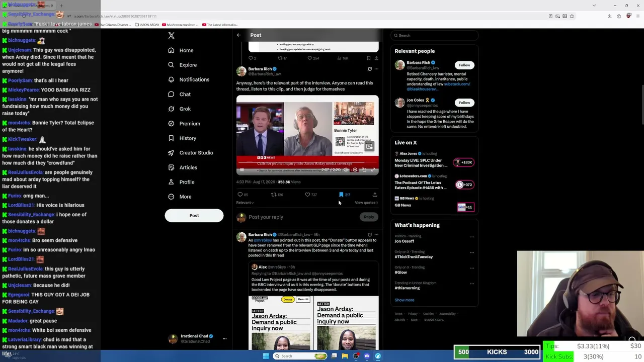Click the Grok icon on the video post
The image size is (644, 362).
point(370,69)
